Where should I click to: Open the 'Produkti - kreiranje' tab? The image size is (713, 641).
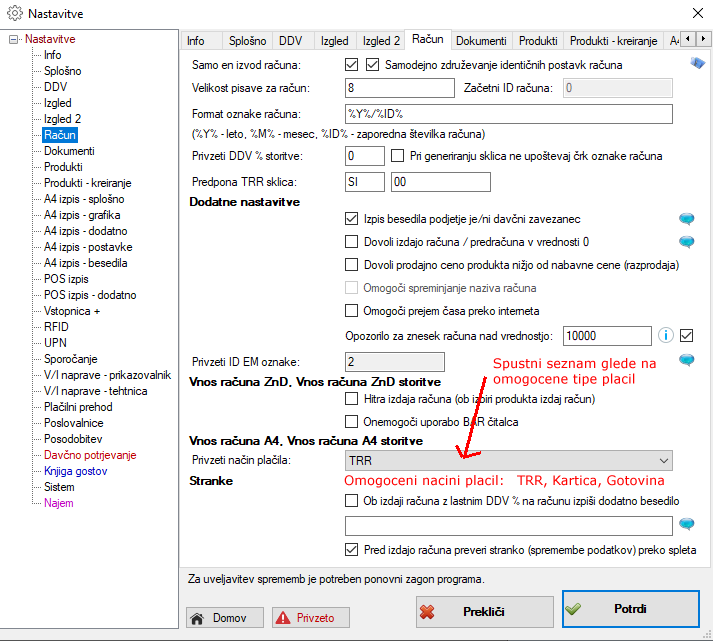pos(612,41)
